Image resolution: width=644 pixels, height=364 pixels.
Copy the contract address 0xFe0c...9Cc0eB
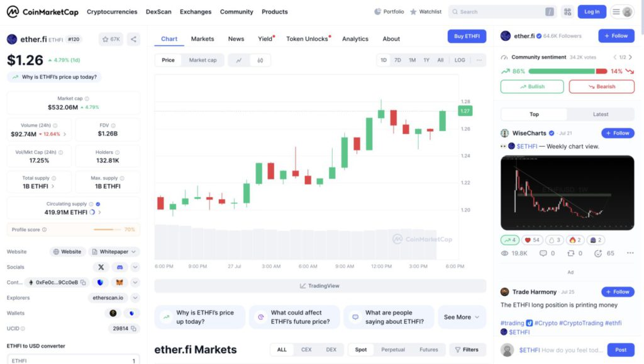click(83, 283)
